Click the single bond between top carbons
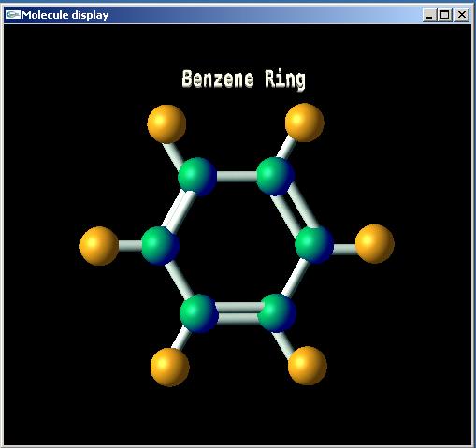Screen dimensions: 476x448 [x=237, y=177]
